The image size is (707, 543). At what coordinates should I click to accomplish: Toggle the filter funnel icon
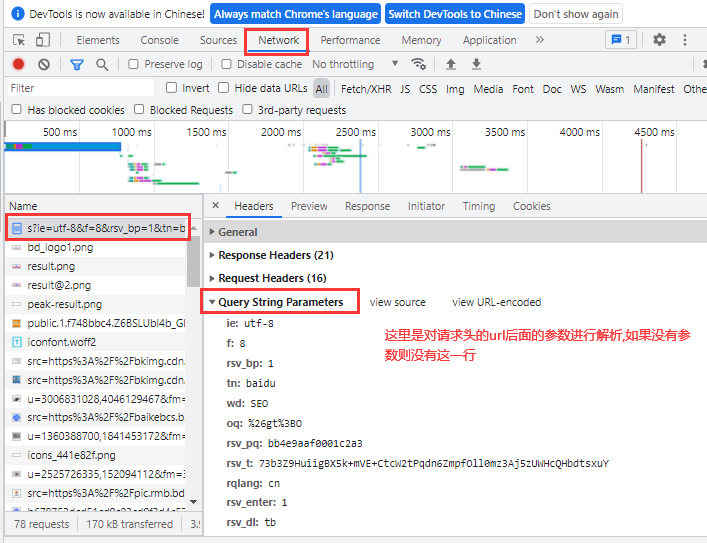(77, 64)
